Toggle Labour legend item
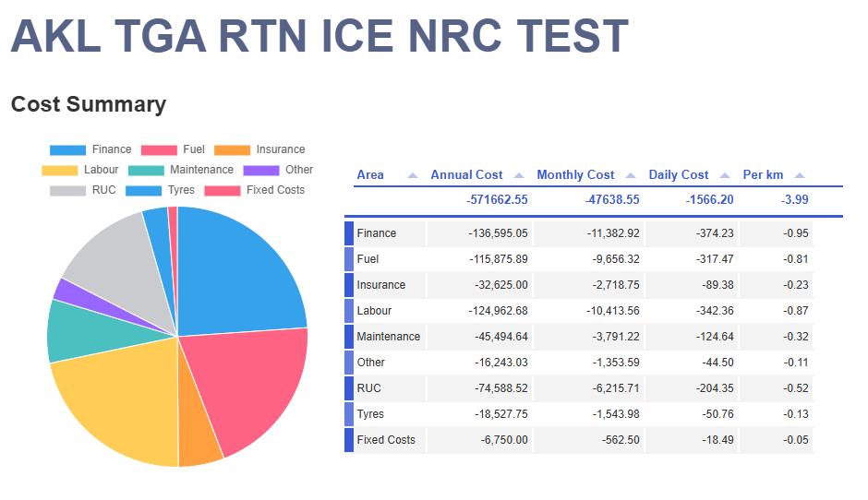This screenshot has width=868, height=500. [x=80, y=170]
